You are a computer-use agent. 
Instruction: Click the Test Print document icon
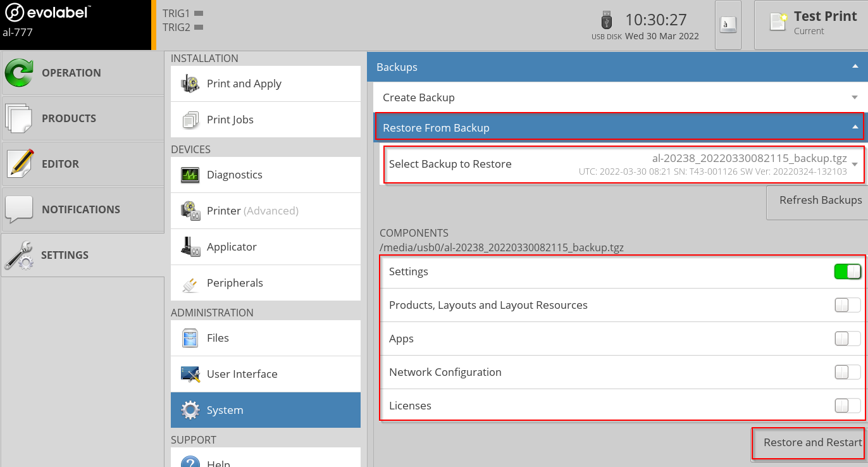pyautogui.click(x=778, y=22)
